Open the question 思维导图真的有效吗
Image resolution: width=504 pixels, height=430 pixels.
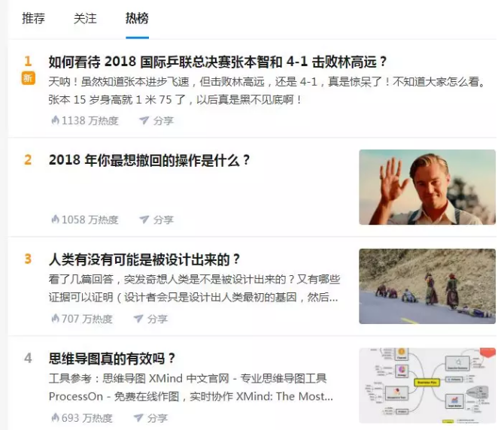pos(112,359)
